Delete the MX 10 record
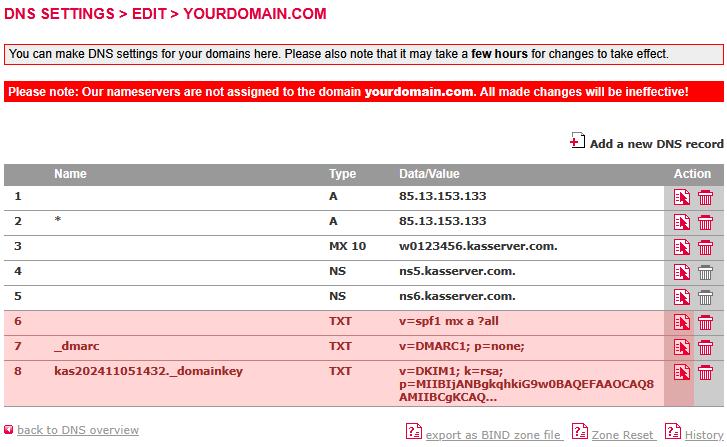The image size is (727, 447). [705, 247]
